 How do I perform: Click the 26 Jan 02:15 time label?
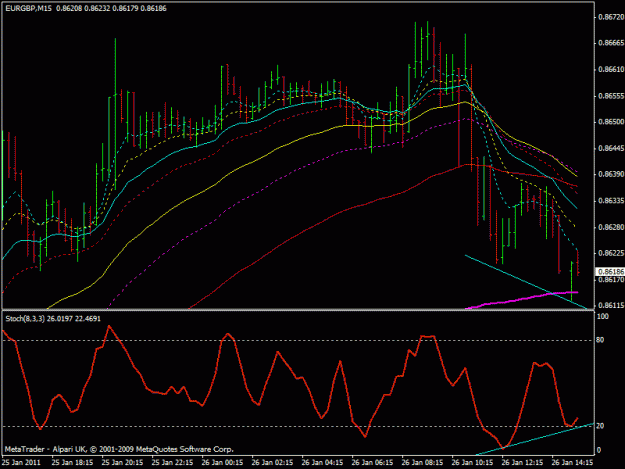click(272, 463)
